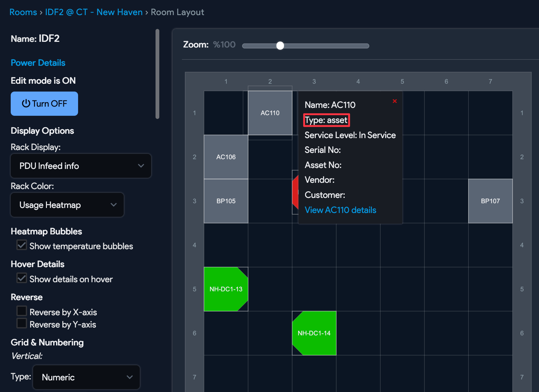Select the AC110 asset tile
This screenshot has height=392, width=539.
[x=270, y=113]
